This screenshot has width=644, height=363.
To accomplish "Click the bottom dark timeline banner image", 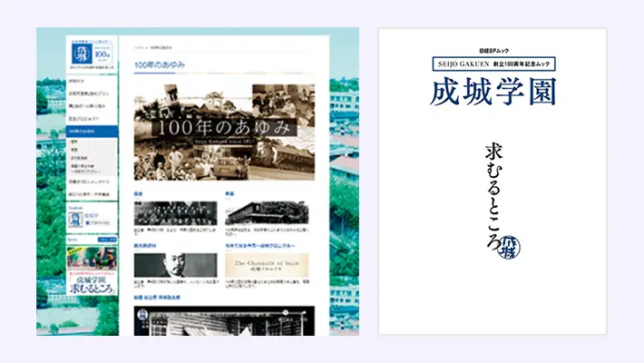I will click(224, 318).
